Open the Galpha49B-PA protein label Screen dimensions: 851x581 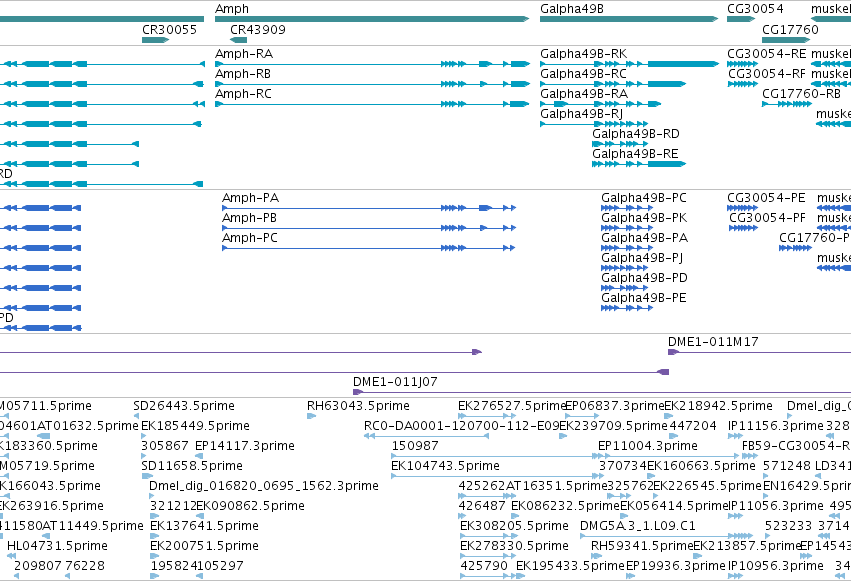[x=645, y=238]
